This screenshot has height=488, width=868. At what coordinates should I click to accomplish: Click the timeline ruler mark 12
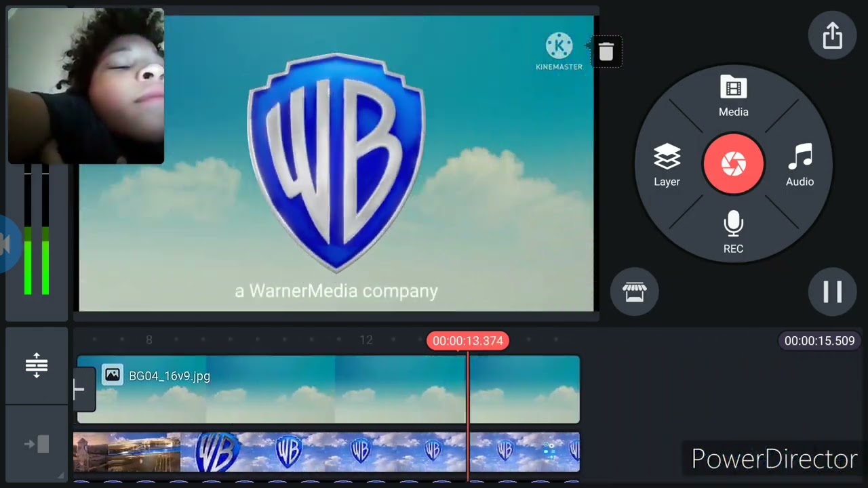tap(366, 340)
